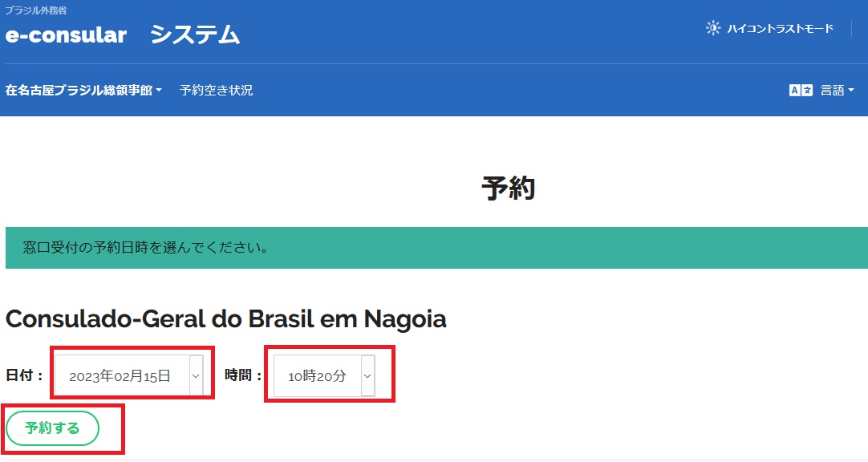
Task: Select the time field showing 10時20分
Action: pyautogui.click(x=317, y=375)
